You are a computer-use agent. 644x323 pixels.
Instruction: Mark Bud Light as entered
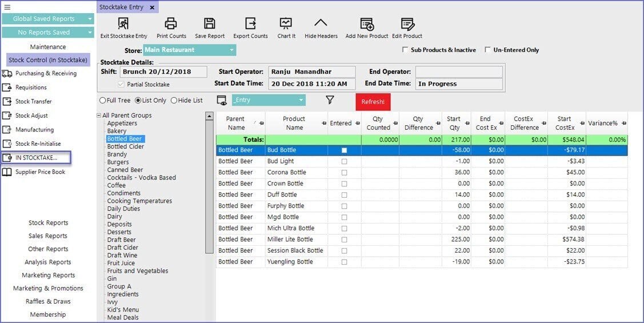coord(344,161)
